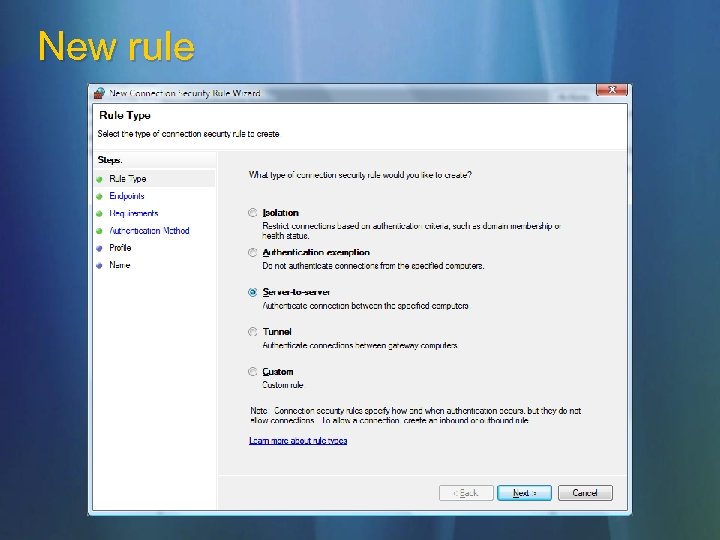
Task: Click the Next button
Action: 524,493
